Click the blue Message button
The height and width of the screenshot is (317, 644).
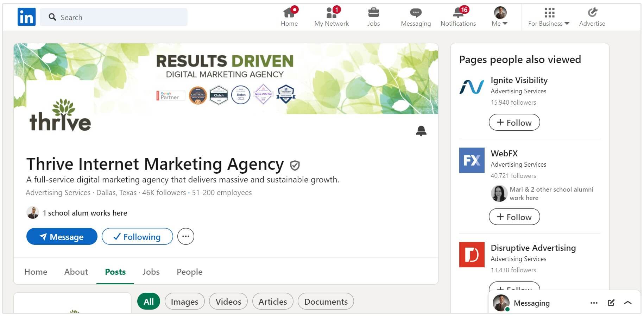click(x=62, y=236)
